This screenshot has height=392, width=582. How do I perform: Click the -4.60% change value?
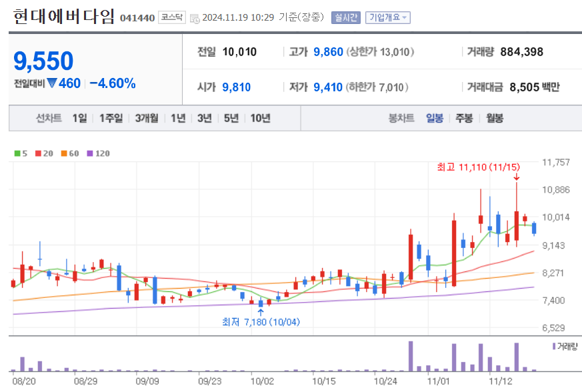(113, 83)
